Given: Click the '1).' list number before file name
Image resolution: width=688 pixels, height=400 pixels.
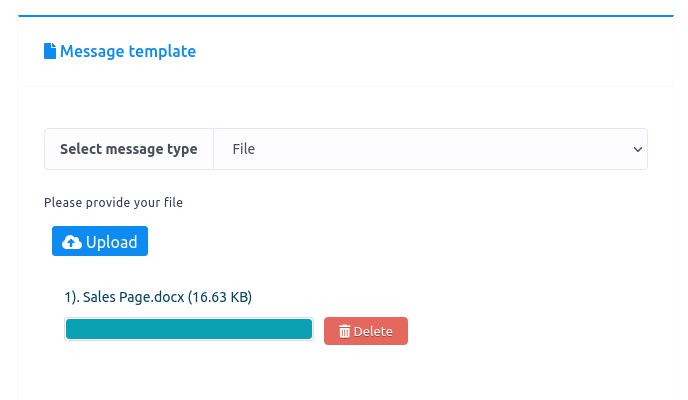Looking at the screenshot, I should coord(71,297).
